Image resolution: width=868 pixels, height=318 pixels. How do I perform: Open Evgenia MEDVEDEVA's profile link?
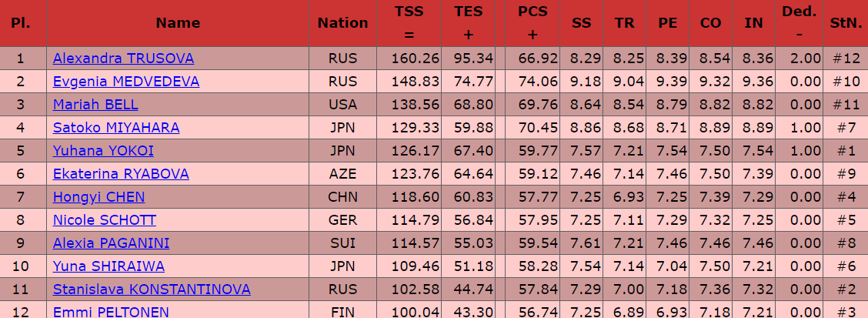[125, 82]
